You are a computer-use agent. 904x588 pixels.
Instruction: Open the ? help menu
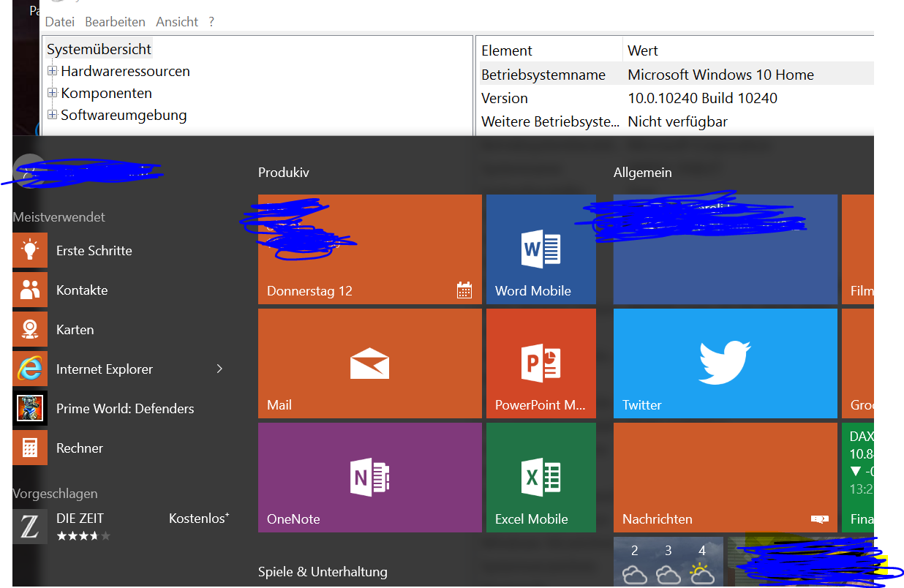211,22
